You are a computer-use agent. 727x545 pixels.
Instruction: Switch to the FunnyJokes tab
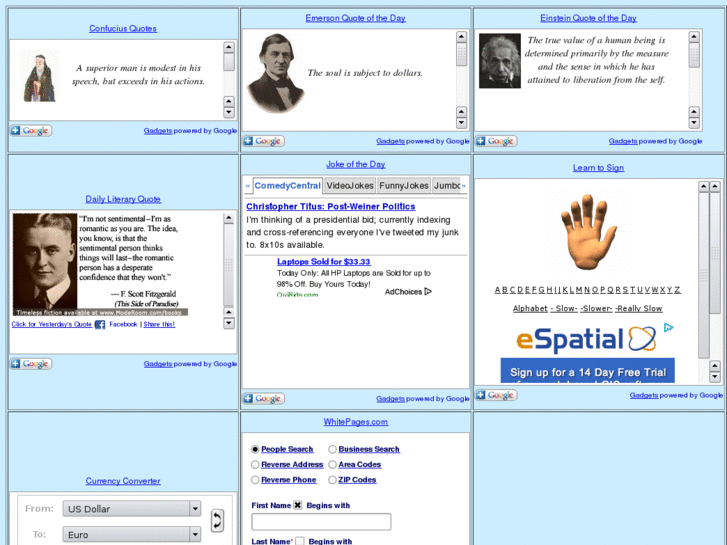point(404,186)
